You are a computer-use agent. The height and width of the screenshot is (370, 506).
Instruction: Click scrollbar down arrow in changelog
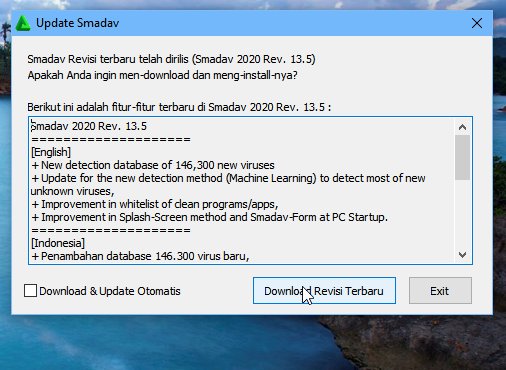click(462, 255)
